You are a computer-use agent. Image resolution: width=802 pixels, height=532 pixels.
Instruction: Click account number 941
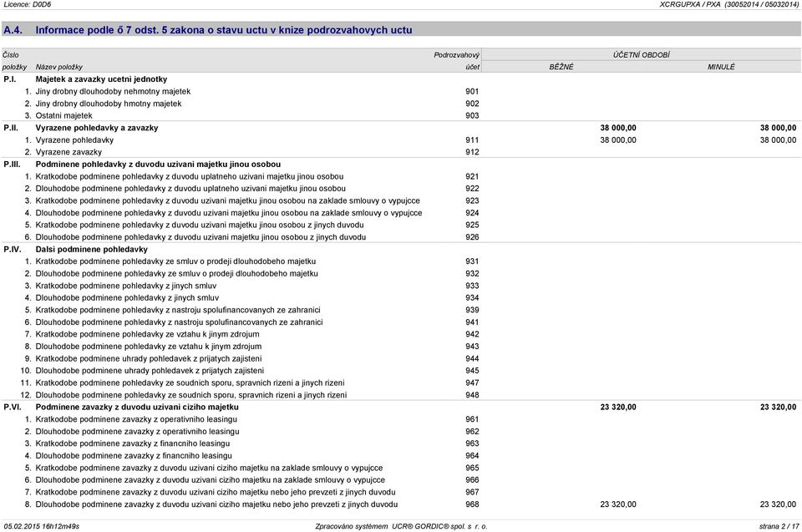[x=472, y=322]
